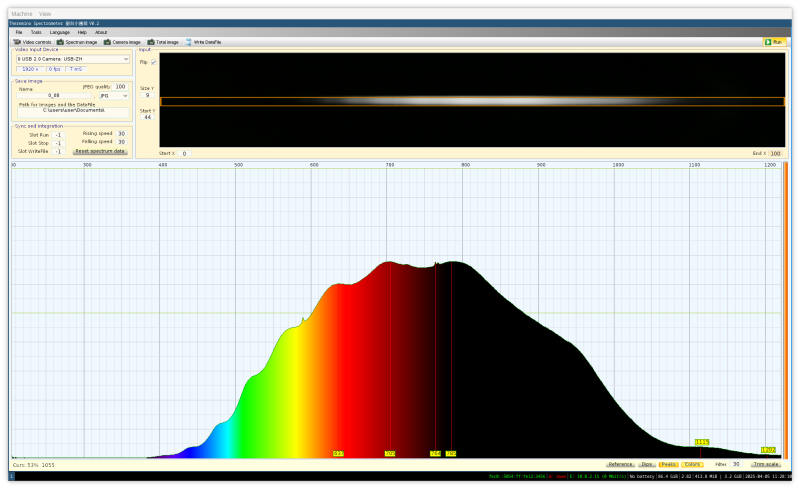Uncheck the Flip checkbox
Screen dimensions: 800x489
pos(153,62)
